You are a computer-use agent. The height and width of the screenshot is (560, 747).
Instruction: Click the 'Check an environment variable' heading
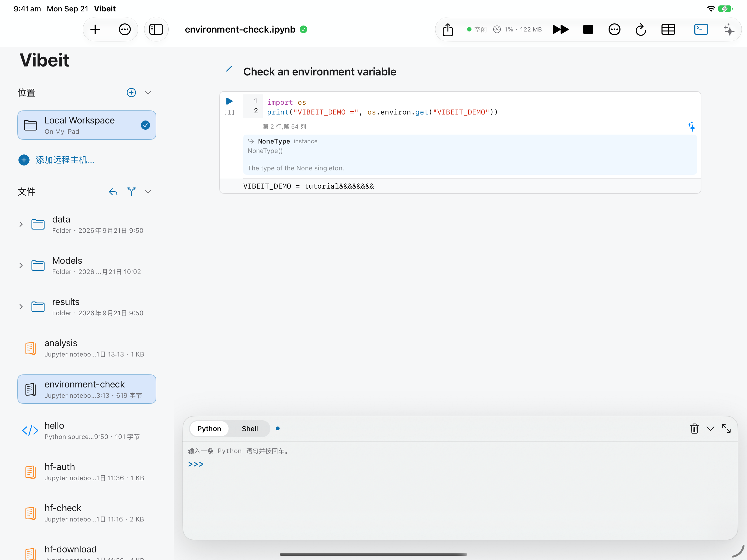[x=319, y=72]
